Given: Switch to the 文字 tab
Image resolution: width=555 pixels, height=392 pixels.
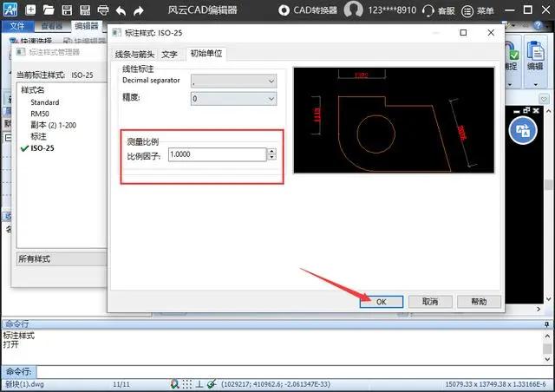Looking at the screenshot, I should coord(170,54).
